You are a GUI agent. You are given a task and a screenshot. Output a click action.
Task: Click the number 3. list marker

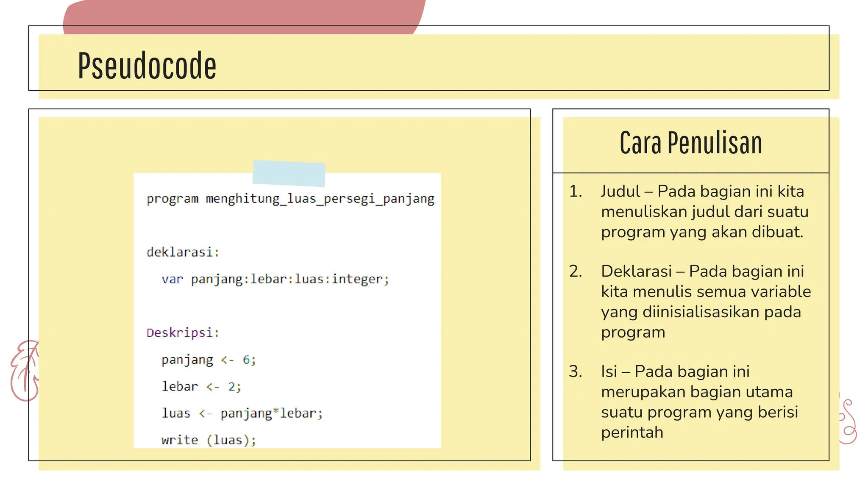pyautogui.click(x=576, y=372)
